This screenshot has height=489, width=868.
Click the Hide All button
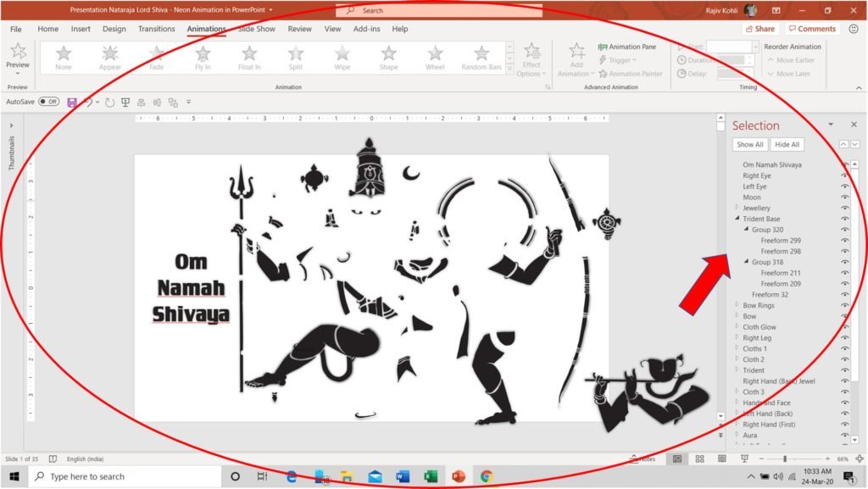click(x=787, y=144)
